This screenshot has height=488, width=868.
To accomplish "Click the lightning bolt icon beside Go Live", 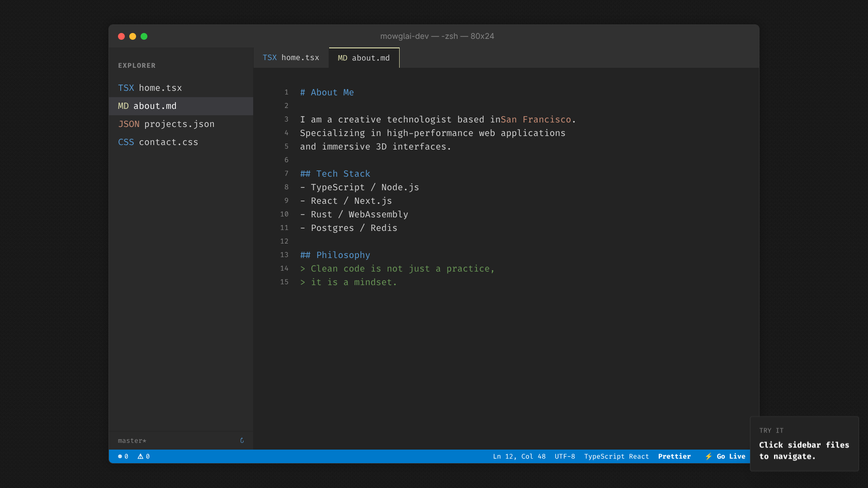I will (x=708, y=456).
